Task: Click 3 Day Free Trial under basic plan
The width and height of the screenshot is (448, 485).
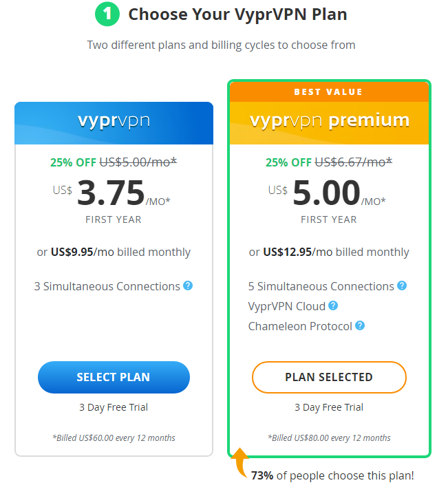Action: pos(114,407)
